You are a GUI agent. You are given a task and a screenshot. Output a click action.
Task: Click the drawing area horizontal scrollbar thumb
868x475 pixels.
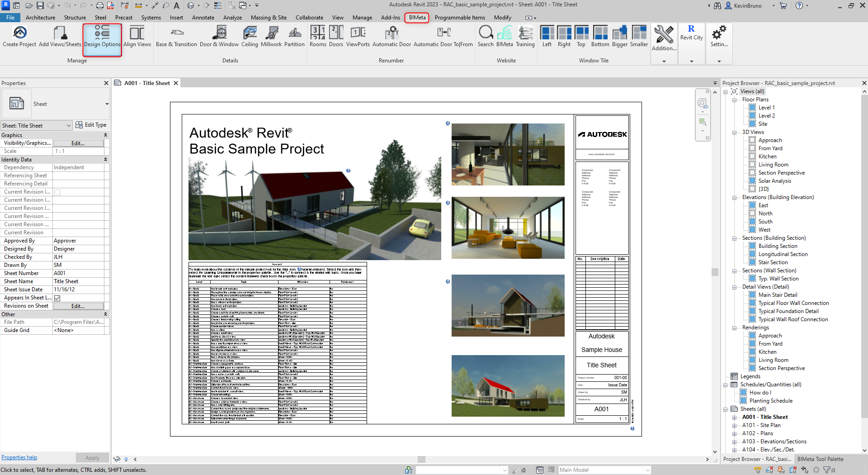[421, 459]
